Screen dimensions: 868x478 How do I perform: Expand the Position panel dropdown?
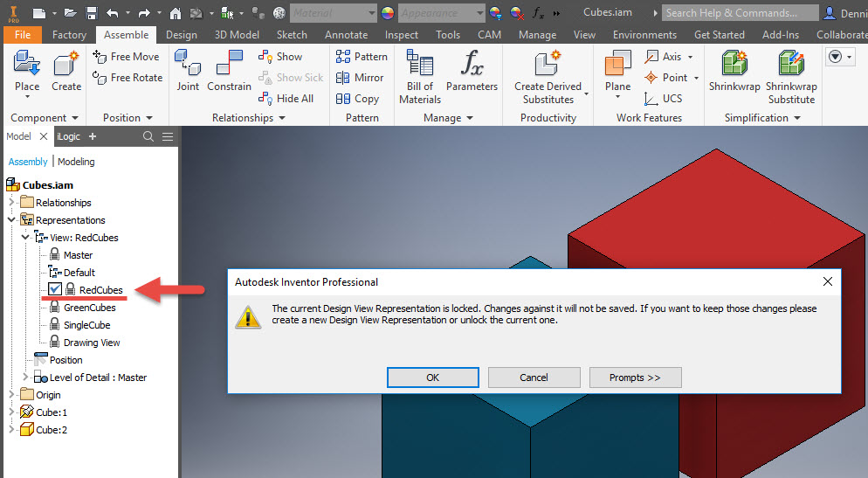pos(149,118)
